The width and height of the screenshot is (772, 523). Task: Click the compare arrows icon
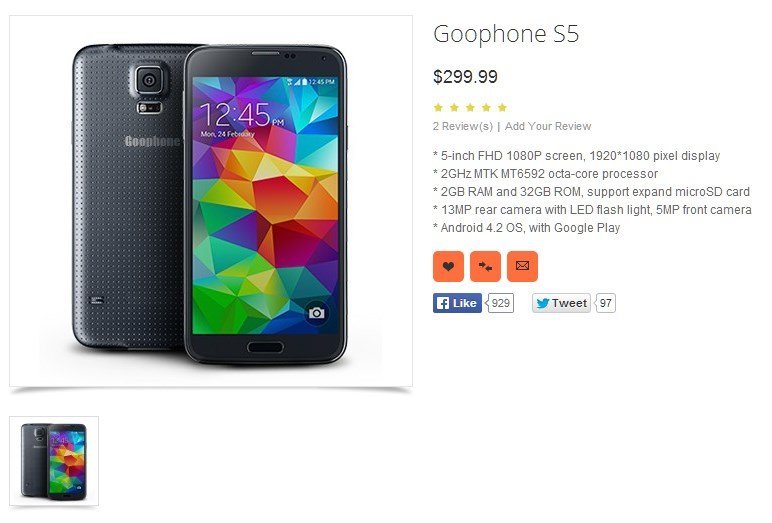[485, 266]
